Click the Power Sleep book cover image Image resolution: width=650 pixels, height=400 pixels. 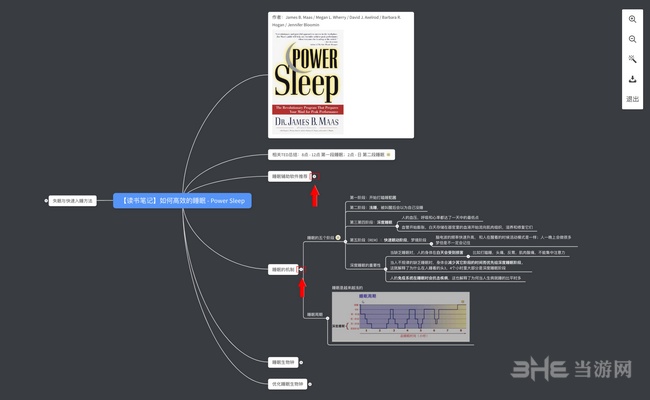tap(308, 82)
